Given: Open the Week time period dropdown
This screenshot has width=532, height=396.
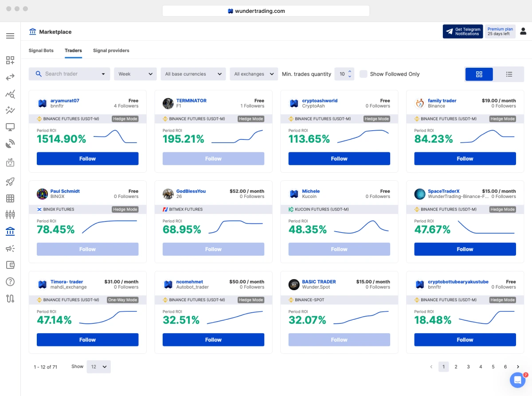Looking at the screenshot, I should tap(135, 74).
